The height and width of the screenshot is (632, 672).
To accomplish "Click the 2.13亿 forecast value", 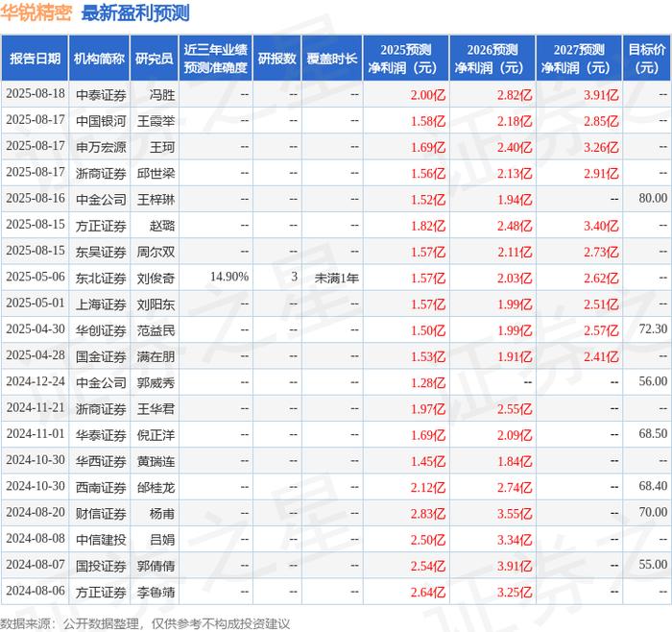I will point(515,173).
